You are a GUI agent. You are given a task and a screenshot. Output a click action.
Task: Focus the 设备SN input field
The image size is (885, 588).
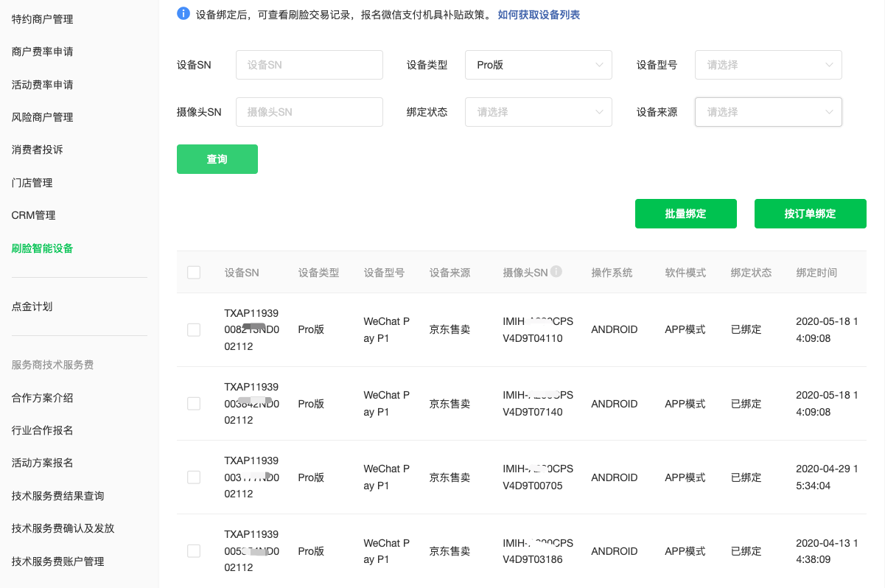309,65
